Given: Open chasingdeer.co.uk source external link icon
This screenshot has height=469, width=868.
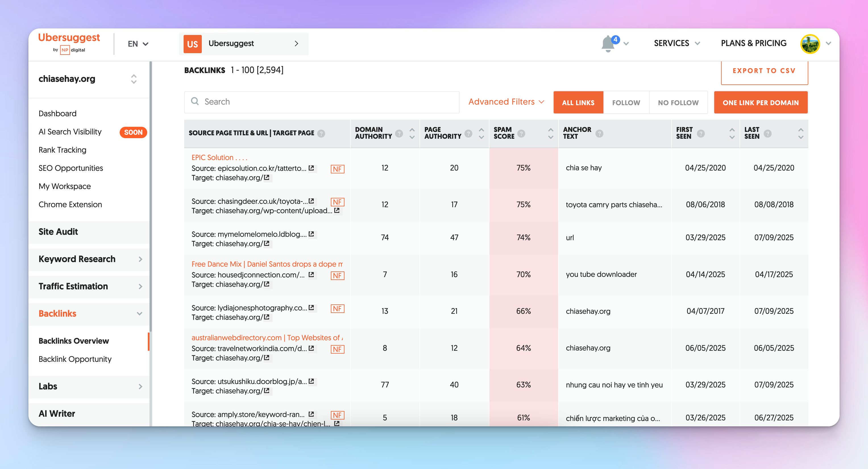Looking at the screenshot, I should tap(311, 201).
